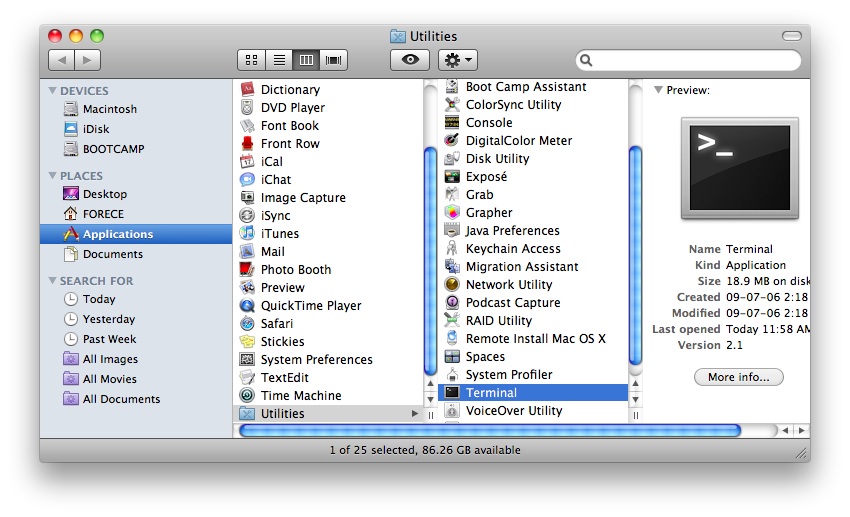Select the iChat app icon
The image size is (850, 517).
click(x=247, y=179)
